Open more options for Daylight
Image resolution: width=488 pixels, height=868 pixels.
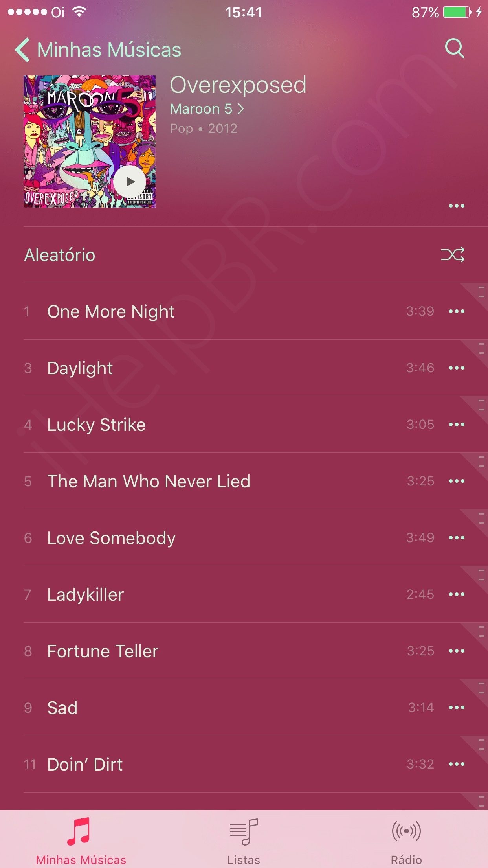[x=457, y=368]
